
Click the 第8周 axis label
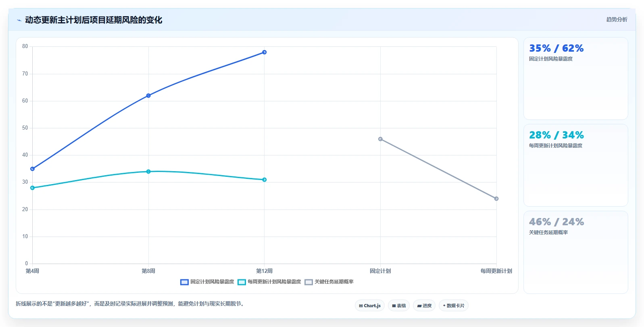(148, 271)
